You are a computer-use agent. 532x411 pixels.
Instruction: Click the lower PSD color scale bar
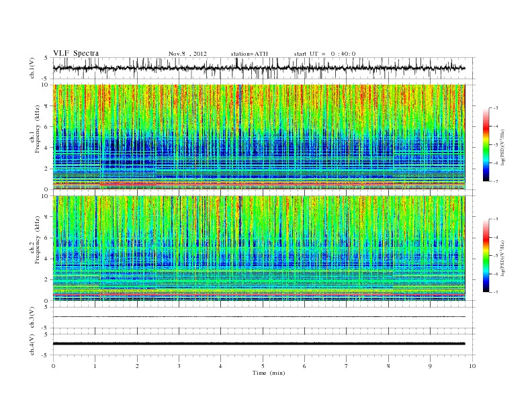486,255
